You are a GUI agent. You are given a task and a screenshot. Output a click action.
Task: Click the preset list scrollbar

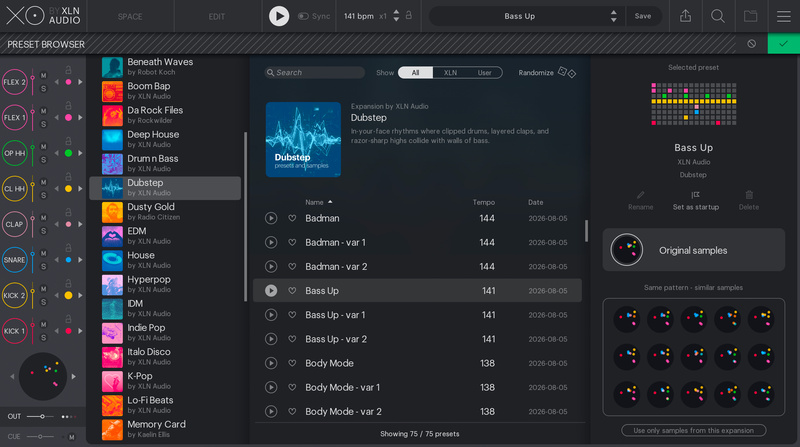(x=586, y=231)
